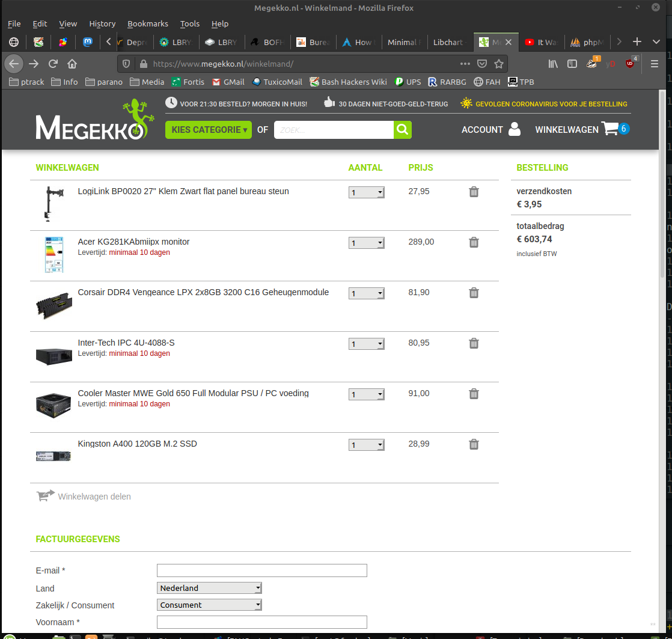This screenshot has height=639, width=672.
Task: Open the Firefox library icon
Action: [553, 64]
